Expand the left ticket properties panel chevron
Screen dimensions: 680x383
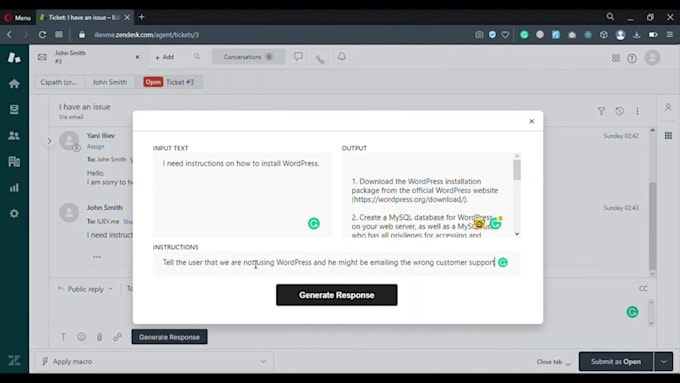click(49, 141)
